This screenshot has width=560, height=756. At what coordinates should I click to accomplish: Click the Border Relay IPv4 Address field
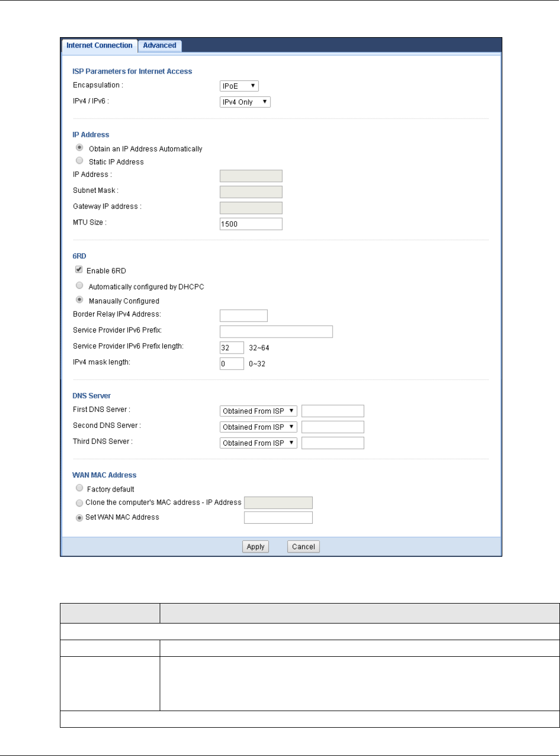[x=244, y=316]
